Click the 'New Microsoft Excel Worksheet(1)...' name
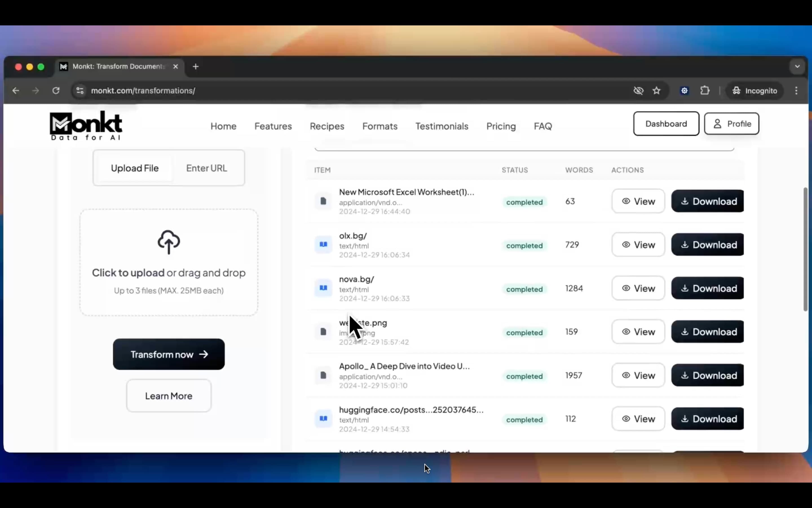 [x=406, y=192]
